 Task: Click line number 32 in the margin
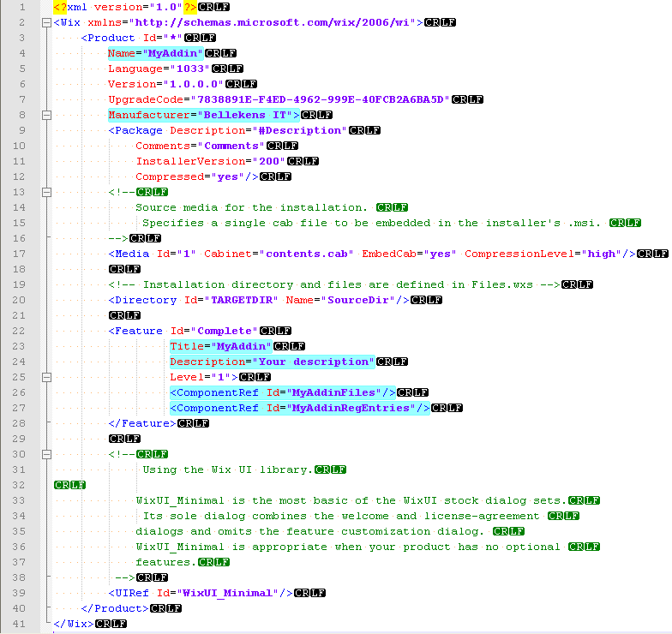click(19, 485)
